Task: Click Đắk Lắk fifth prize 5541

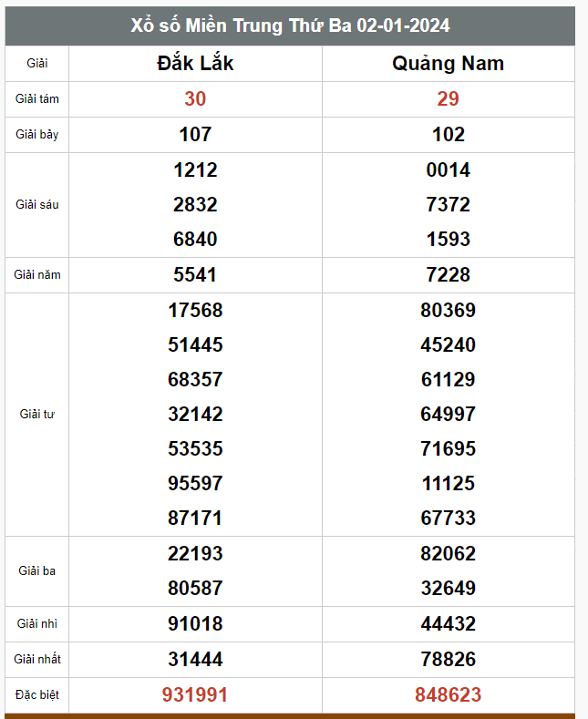Action: coord(195,274)
